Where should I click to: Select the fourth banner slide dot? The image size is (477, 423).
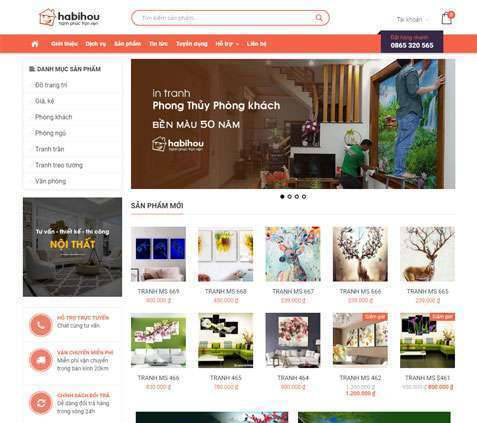point(304,197)
